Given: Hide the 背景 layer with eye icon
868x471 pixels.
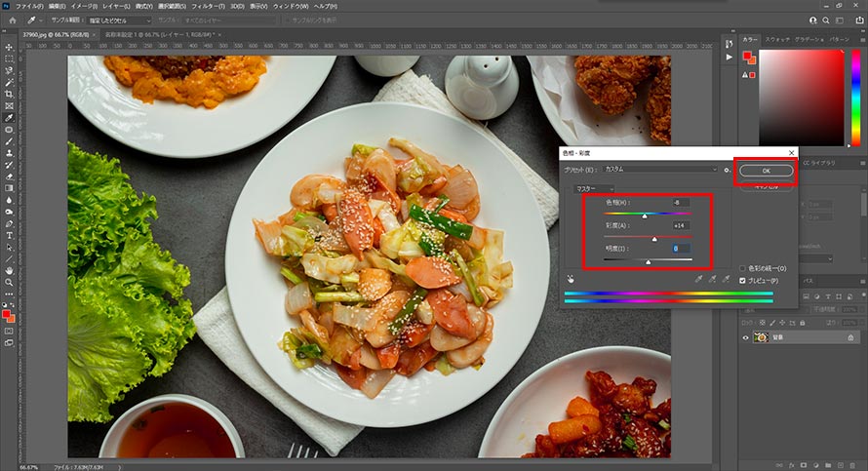Looking at the screenshot, I should coord(746,337).
